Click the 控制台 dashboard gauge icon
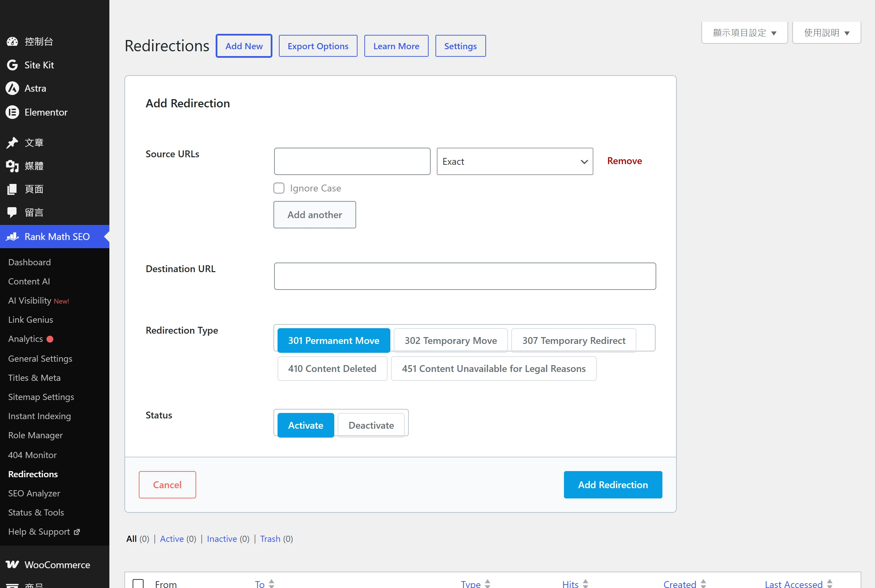Viewport: 875px width, 588px height. (x=12, y=41)
